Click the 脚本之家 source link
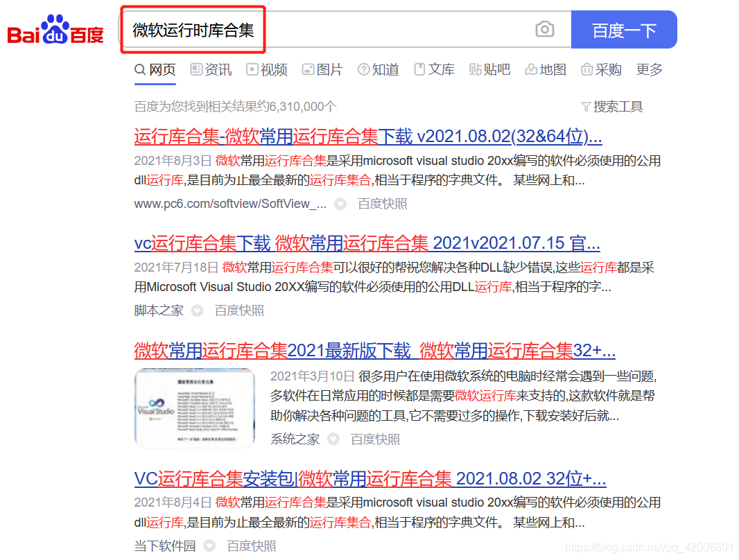 point(159,311)
